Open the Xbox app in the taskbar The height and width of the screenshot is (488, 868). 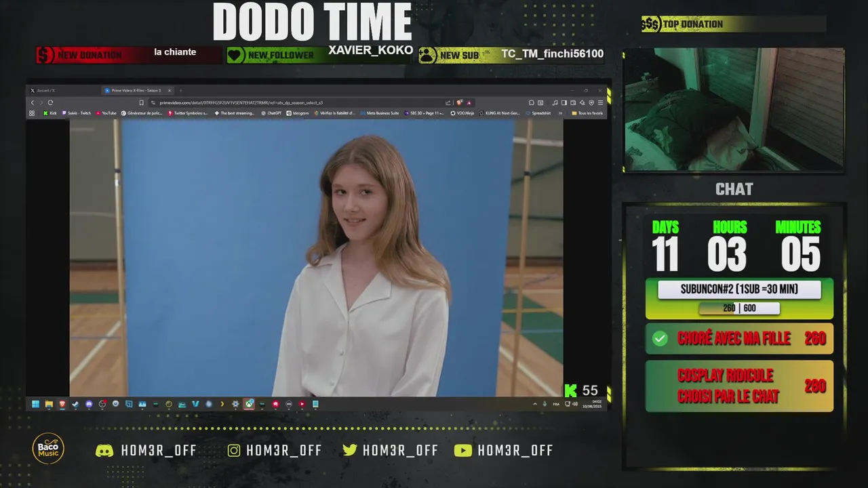(250, 404)
